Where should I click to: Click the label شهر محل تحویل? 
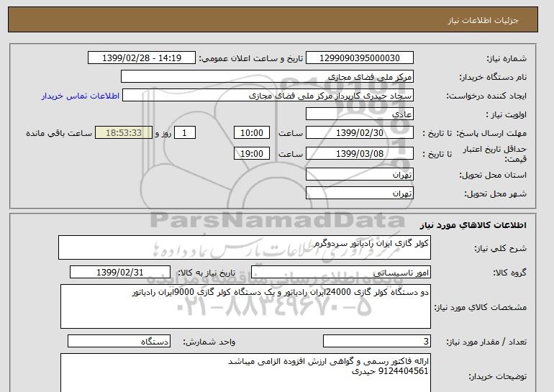(495, 193)
